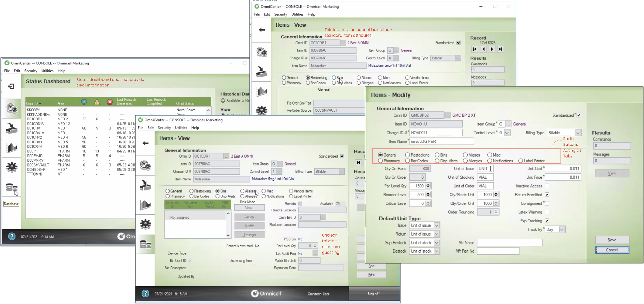Screen dimensions: 644x304
Task: Click the Unassign button under Bins Mode
Action: [x=249, y=235]
